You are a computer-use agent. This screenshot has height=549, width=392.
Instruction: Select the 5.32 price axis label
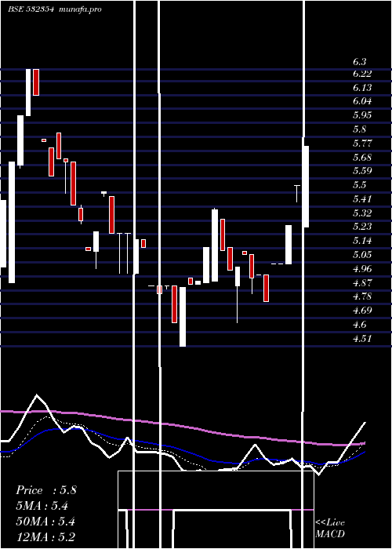tap(362, 213)
